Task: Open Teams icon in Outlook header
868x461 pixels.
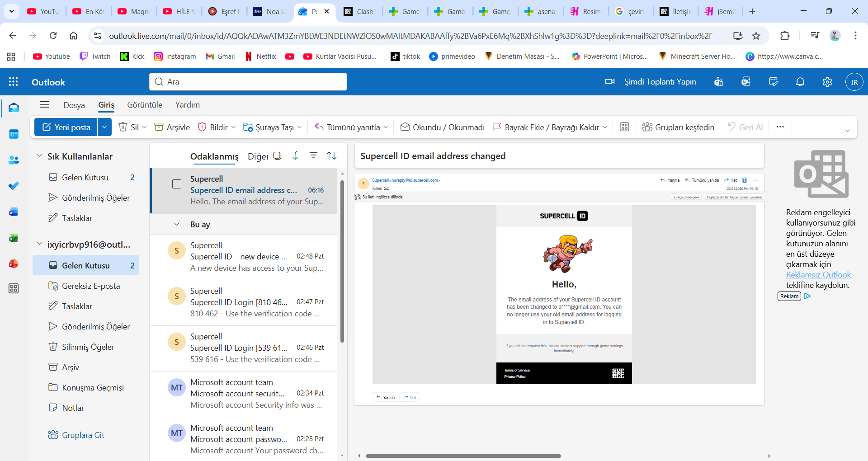Action: tap(719, 82)
